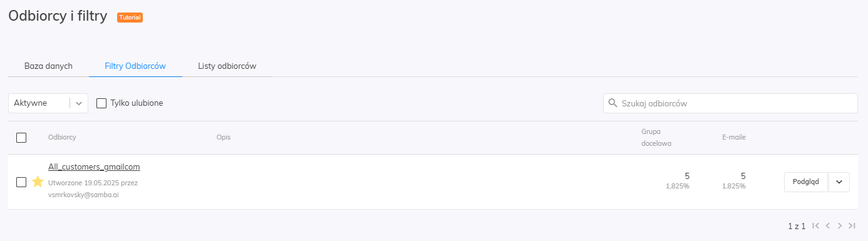Screen dimensions: 868x241
Task: Toggle favorite star for All_customers_gmailcom
Action: click(38, 182)
